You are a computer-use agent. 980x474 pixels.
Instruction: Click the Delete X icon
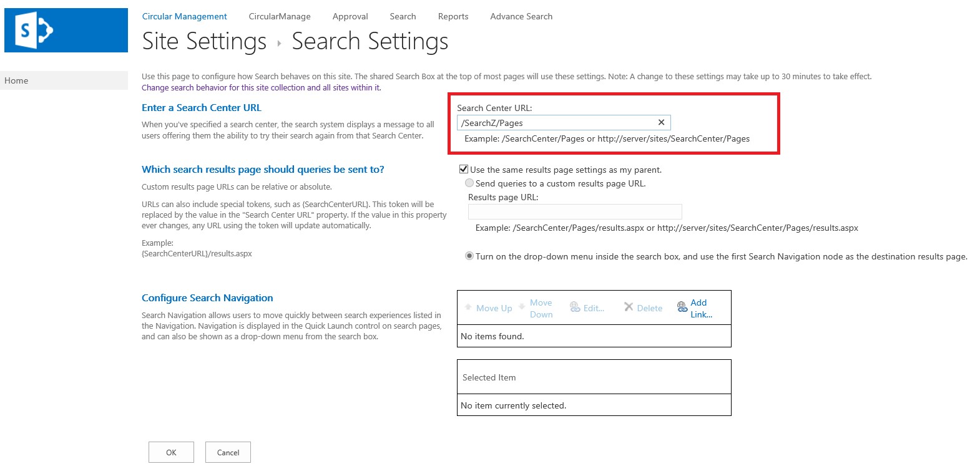tap(629, 307)
